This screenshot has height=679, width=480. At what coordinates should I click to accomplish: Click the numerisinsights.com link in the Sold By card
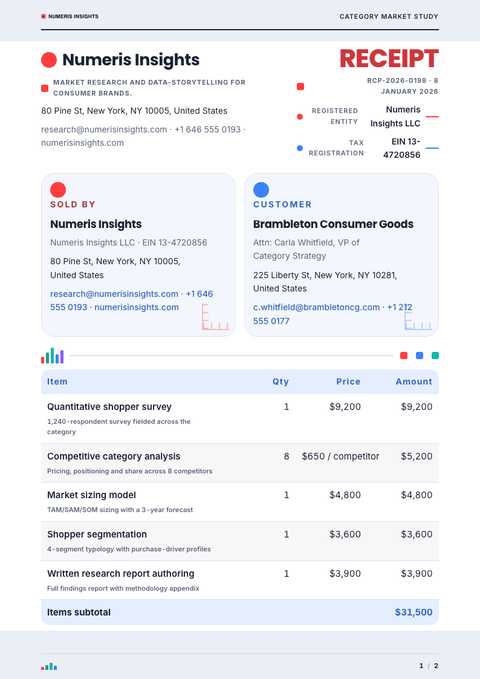point(136,307)
